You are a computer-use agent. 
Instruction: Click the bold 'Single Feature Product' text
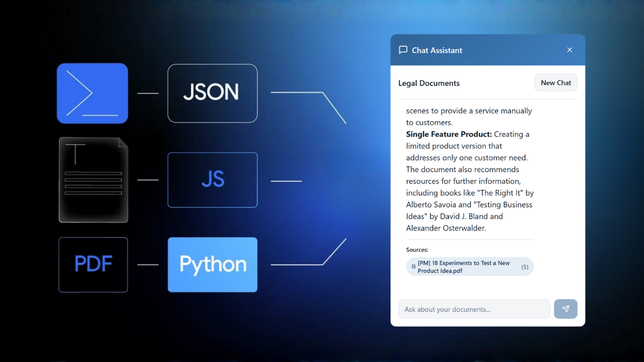[x=449, y=134]
